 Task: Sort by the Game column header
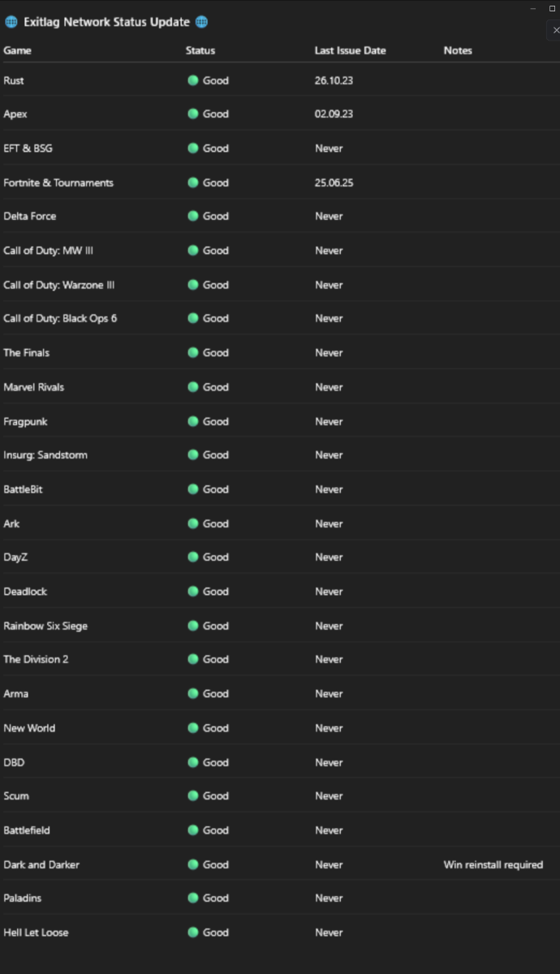(18, 50)
